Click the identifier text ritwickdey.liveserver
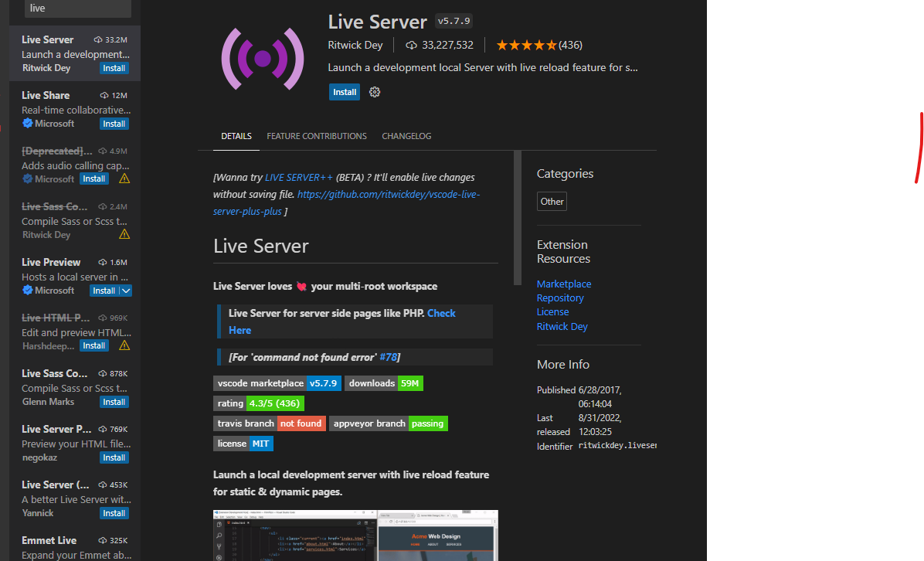 [x=617, y=446]
